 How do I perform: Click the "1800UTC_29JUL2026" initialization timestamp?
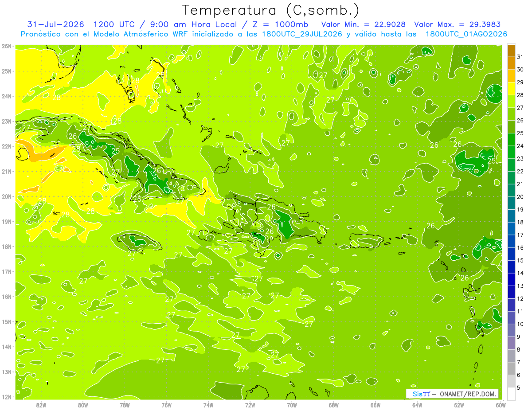303,34
